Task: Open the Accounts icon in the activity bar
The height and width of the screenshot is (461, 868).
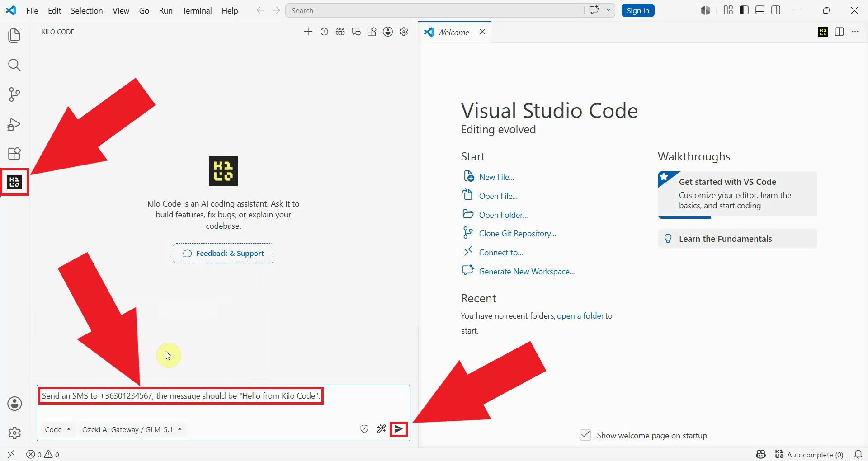Action: click(x=14, y=404)
